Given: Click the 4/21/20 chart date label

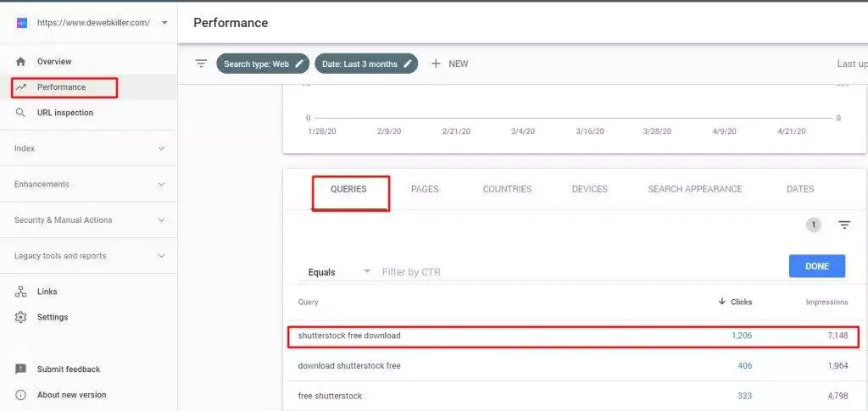Looking at the screenshot, I should point(792,131).
